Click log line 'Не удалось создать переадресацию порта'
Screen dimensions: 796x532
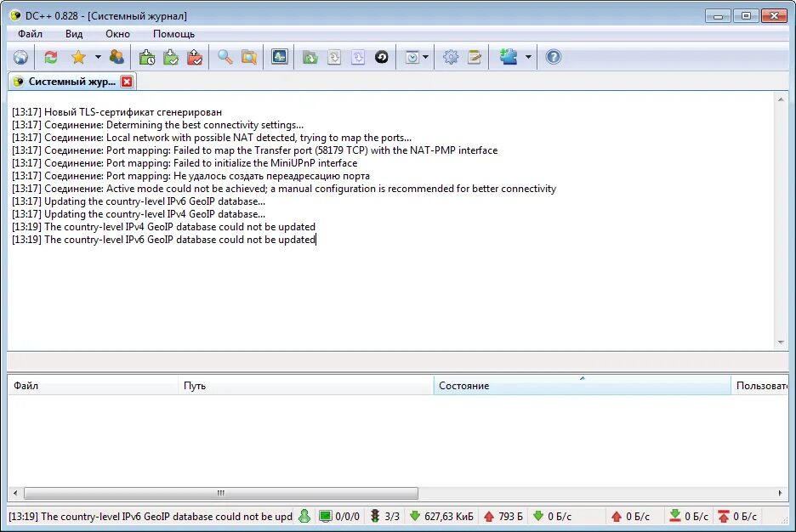190,176
